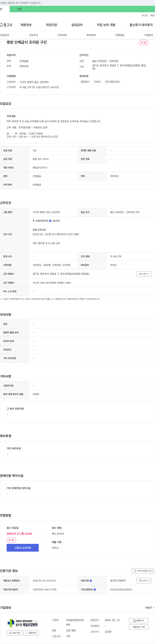Click the 퇴직금 value in 퇴직급여 row
This screenshot has height=644, width=155.
click(113, 265)
